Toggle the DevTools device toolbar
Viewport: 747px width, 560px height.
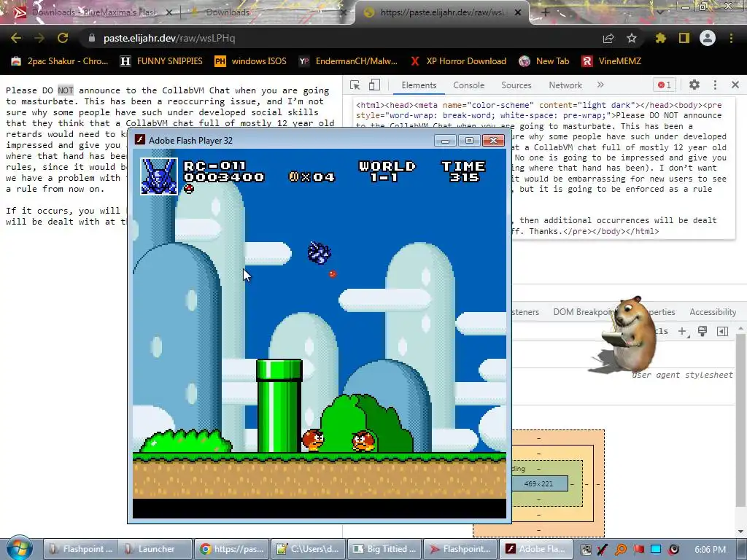click(374, 85)
